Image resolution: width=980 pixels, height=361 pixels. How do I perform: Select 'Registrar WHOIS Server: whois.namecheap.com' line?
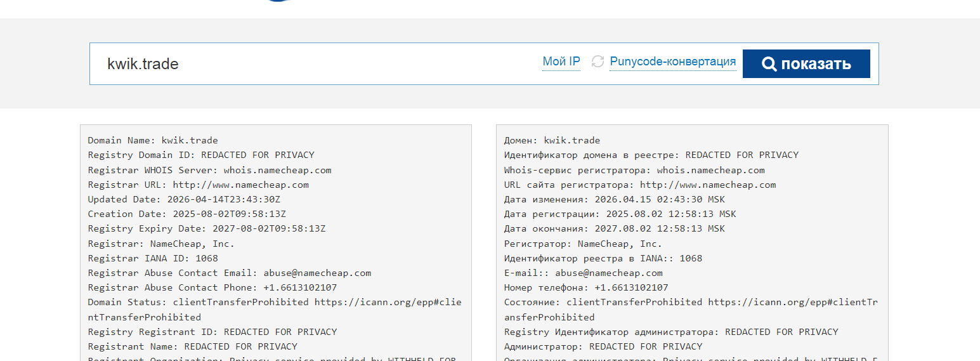(209, 170)
